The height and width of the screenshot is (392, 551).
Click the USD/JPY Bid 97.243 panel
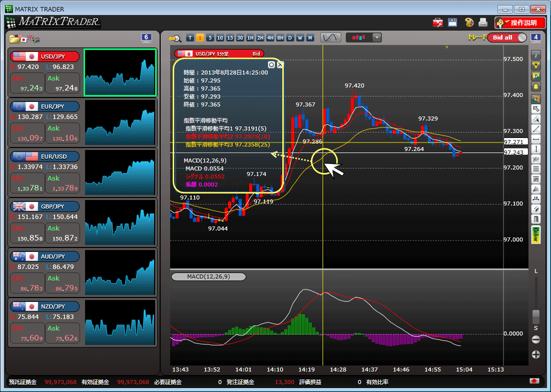[28, 83]
